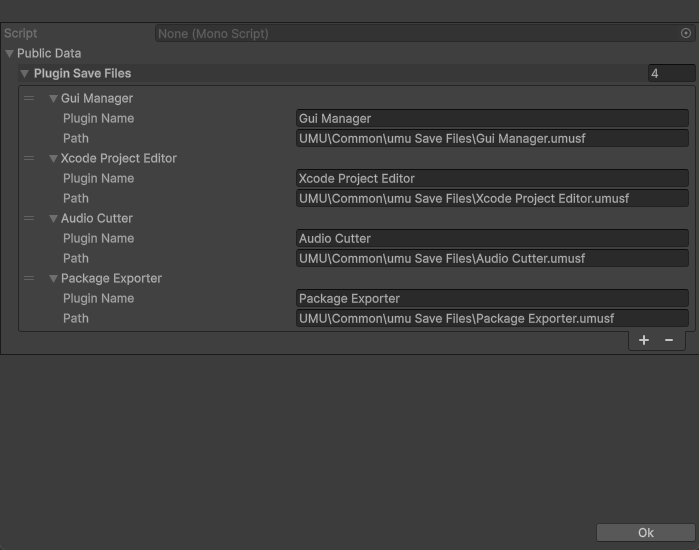Collapse the Plugin Save Files list
This screenshot has height=550, width=699.
tap(25, 74)
